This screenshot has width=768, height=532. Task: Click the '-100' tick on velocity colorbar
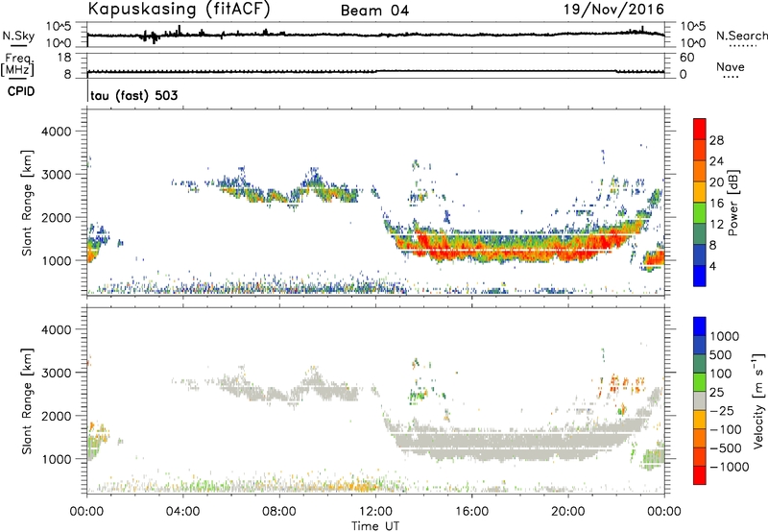(x=726, y=429)
